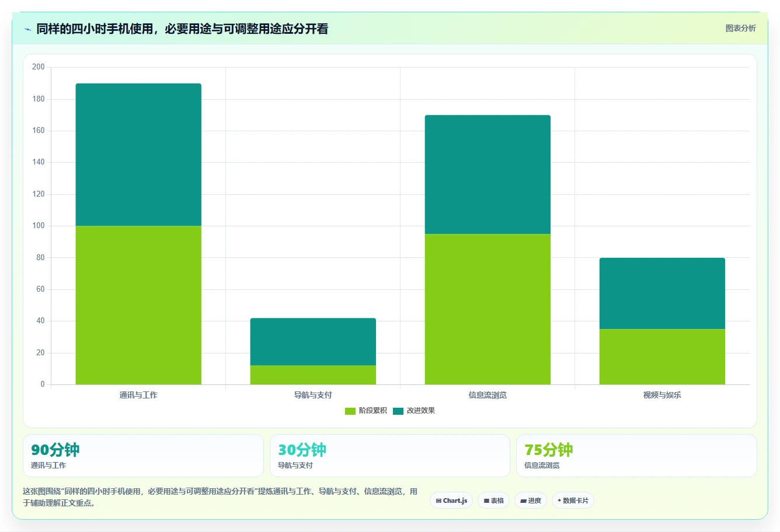Click the green 视频与娱乐 bar segment

click(662, 357)
